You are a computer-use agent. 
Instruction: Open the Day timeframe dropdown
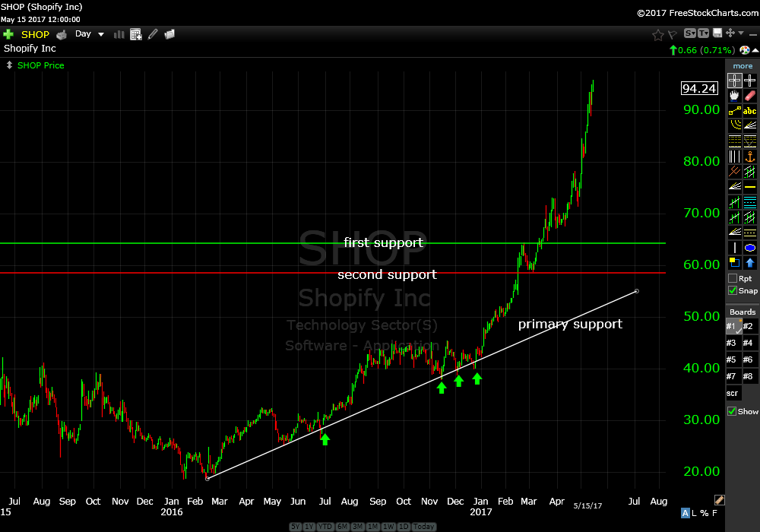(x=90, y=34)
